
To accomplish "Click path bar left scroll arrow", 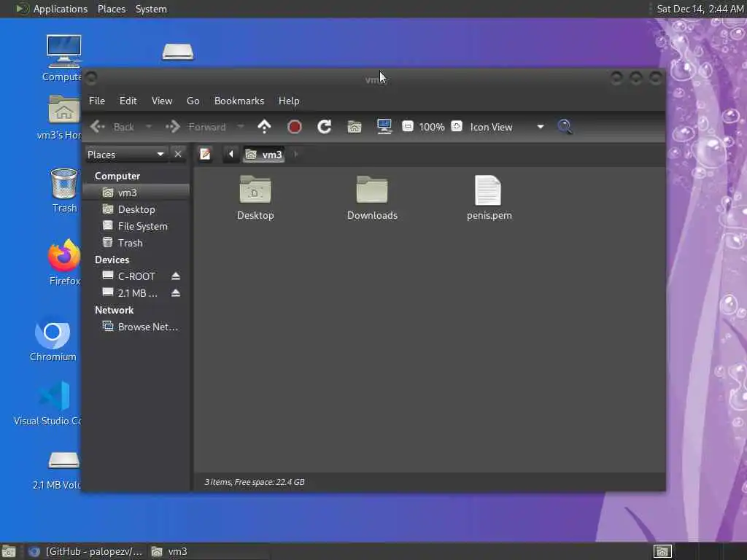I will click(x=231, y=155).
